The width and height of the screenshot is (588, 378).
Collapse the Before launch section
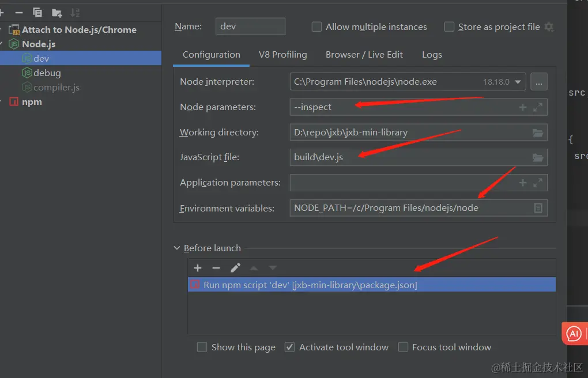(176, 248)
